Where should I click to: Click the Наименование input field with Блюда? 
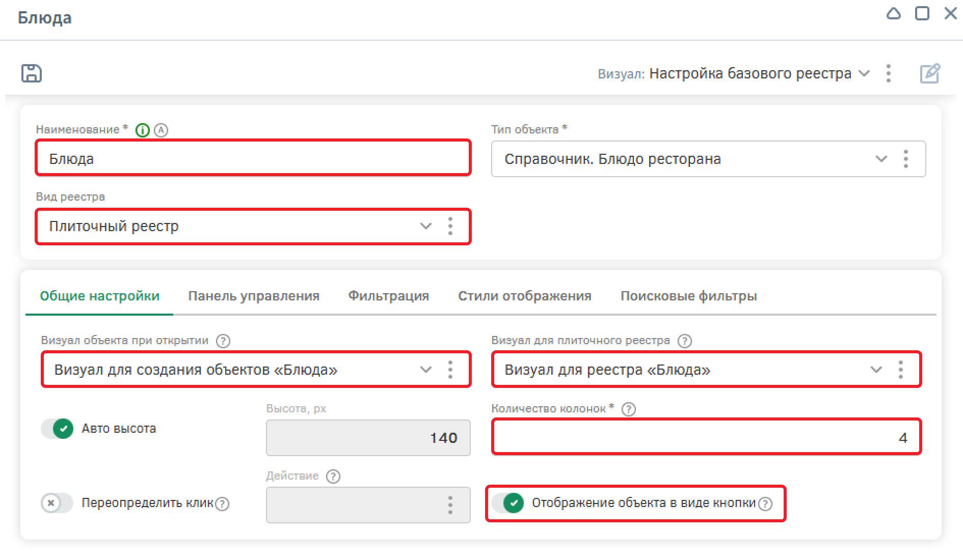(253, 158)
